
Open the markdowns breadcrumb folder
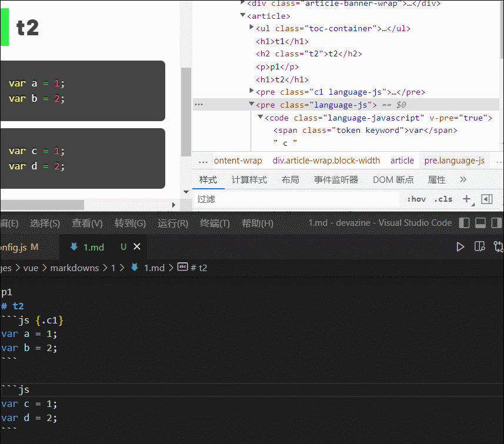(75, 268)
